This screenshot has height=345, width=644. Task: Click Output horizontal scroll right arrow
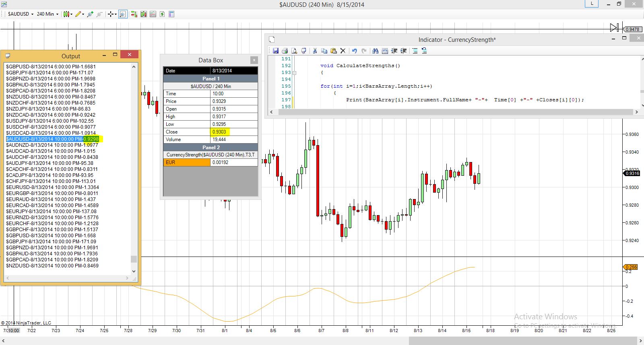pyautogui.click(x=127, y=278)
